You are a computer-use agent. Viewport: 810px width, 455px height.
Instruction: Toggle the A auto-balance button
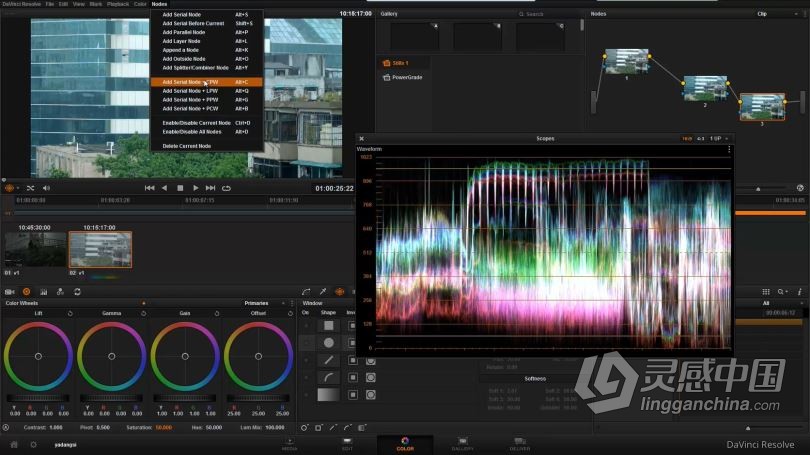click(x=6, y=428)
